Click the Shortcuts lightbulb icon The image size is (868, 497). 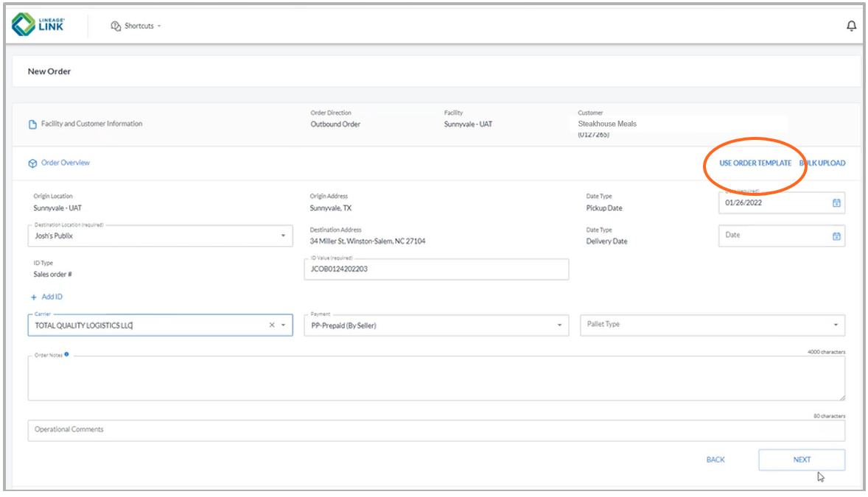[115, 25]
